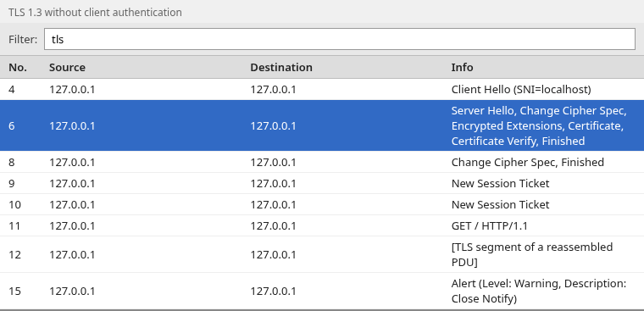Screen dimensions: 644x311
Task: Sort by the Info column header
Action: pos(462,67)
